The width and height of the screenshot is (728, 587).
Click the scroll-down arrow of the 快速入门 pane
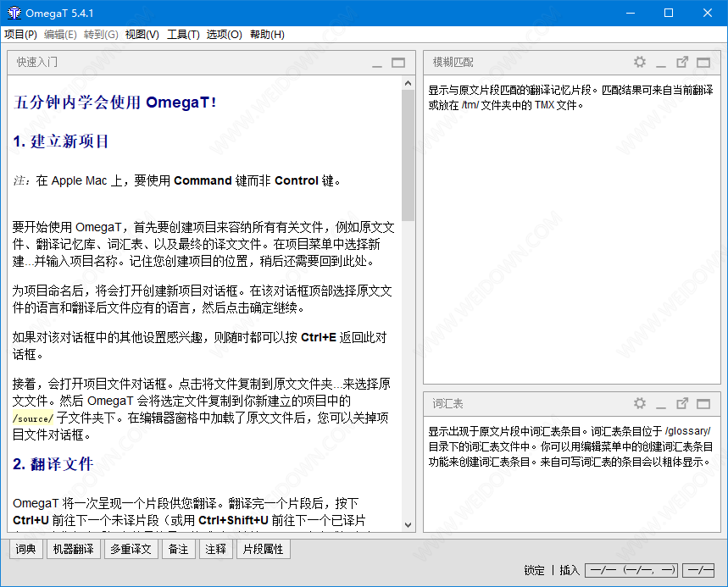408,525
